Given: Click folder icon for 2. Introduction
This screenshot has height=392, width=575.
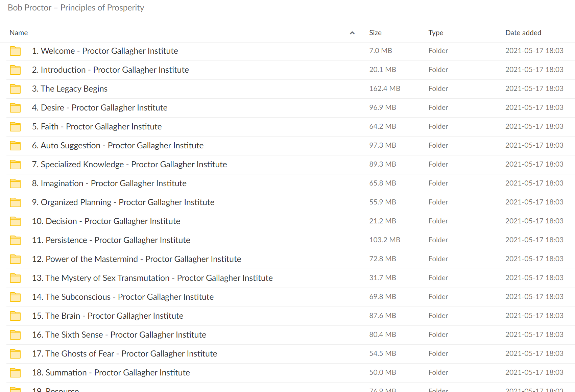Looking at the screenshot, I should 15,70.
